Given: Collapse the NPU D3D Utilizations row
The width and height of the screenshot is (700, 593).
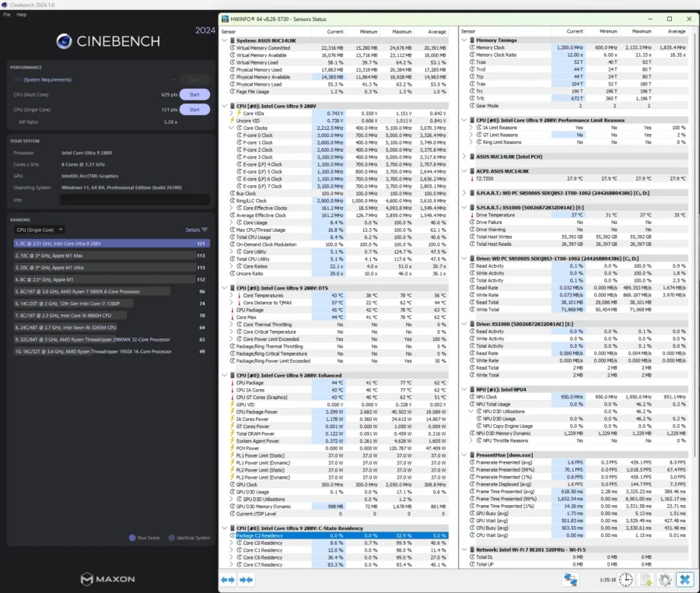Looking at the screenshot, I should pos(471,411).
